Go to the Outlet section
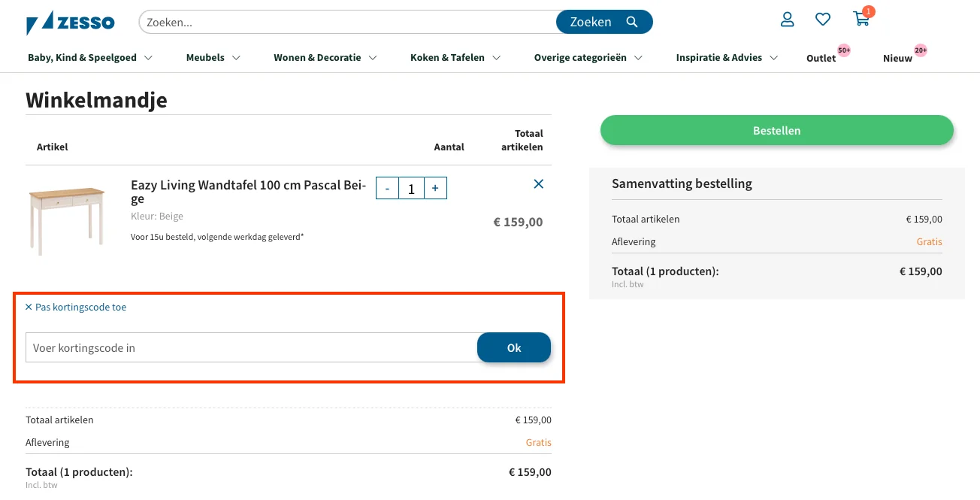Screen dimensions: 980x500 pos(821,58)
